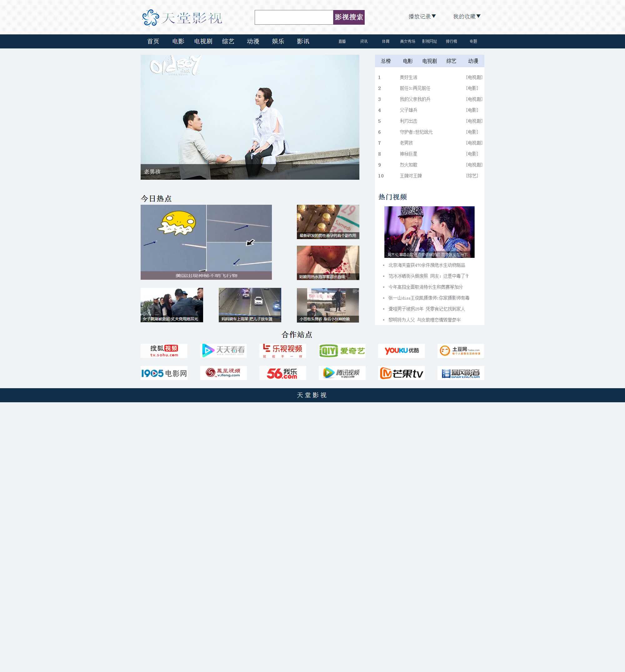
Task: Open the 周杰伦演唱会 hot video thumbnail
Action: [429, 232]
